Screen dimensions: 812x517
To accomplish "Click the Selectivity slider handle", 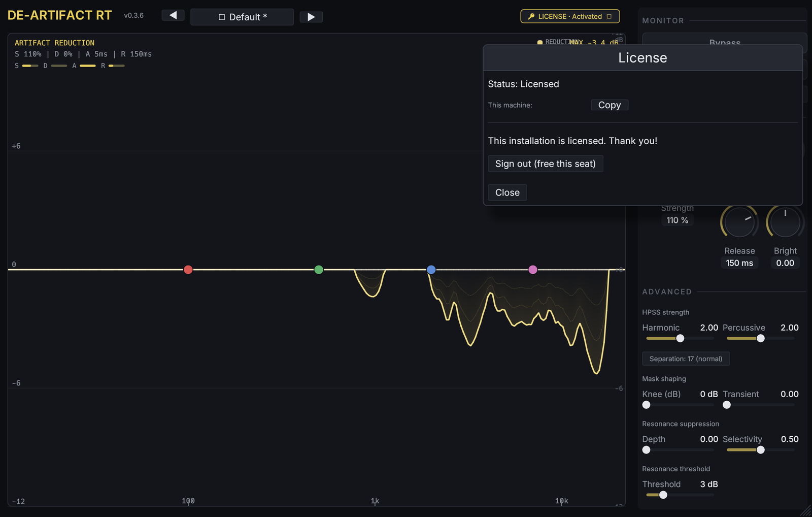I will (x=761, y=450).
